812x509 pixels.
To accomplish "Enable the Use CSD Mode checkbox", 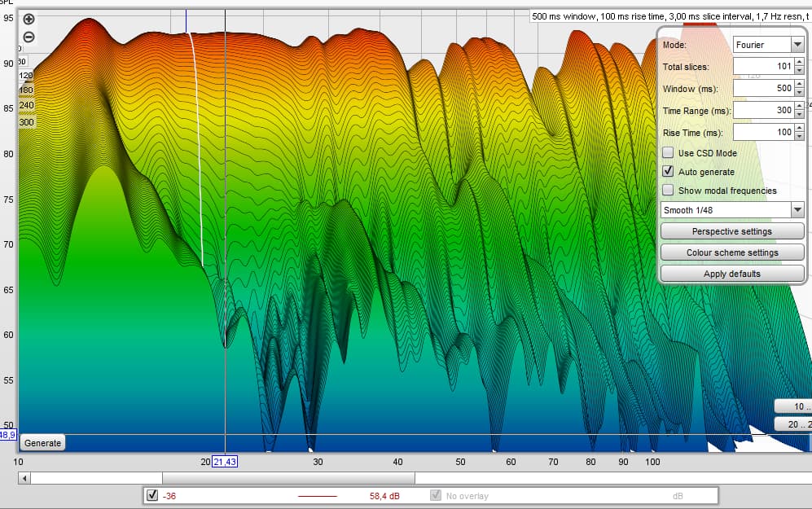I will coord(668,153).
